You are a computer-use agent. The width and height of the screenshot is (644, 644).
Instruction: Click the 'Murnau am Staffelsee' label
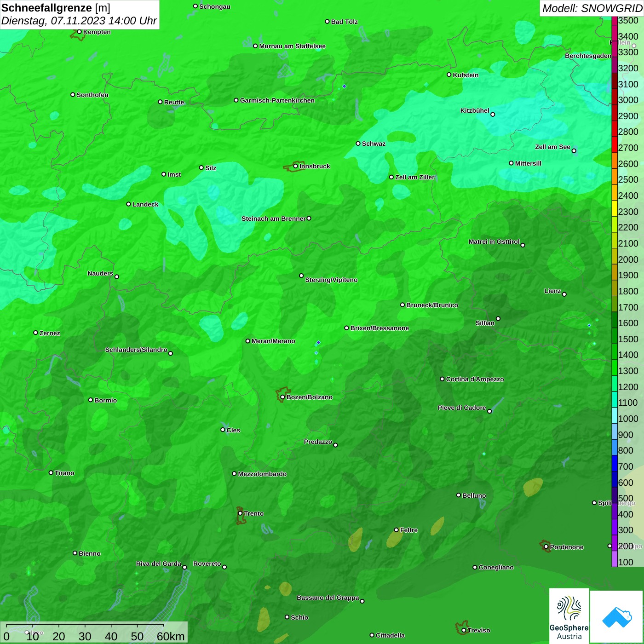293,46
